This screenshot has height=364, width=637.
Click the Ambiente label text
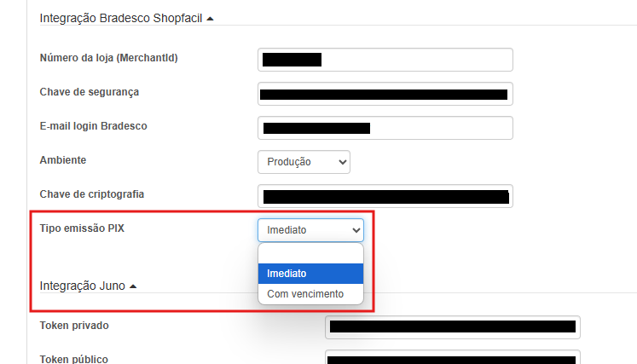63,160
